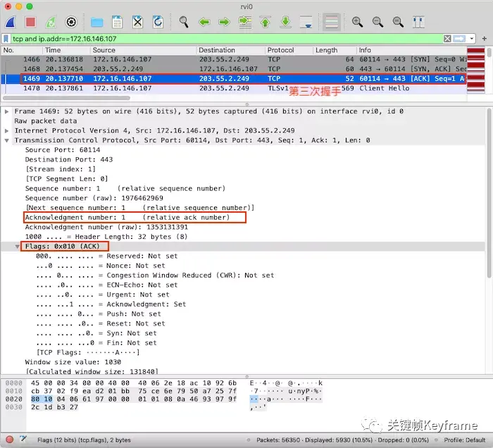Open expert information red circle
493x448 pixels.
9,440
